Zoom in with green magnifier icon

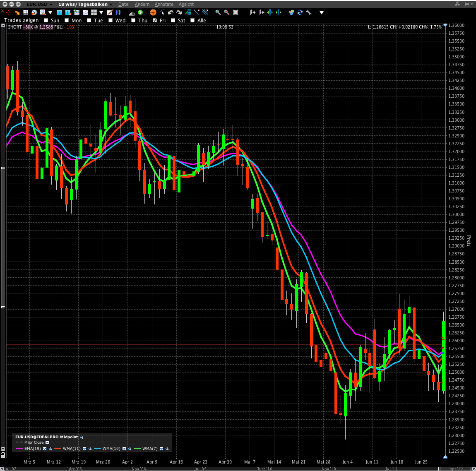coord(218,12)
